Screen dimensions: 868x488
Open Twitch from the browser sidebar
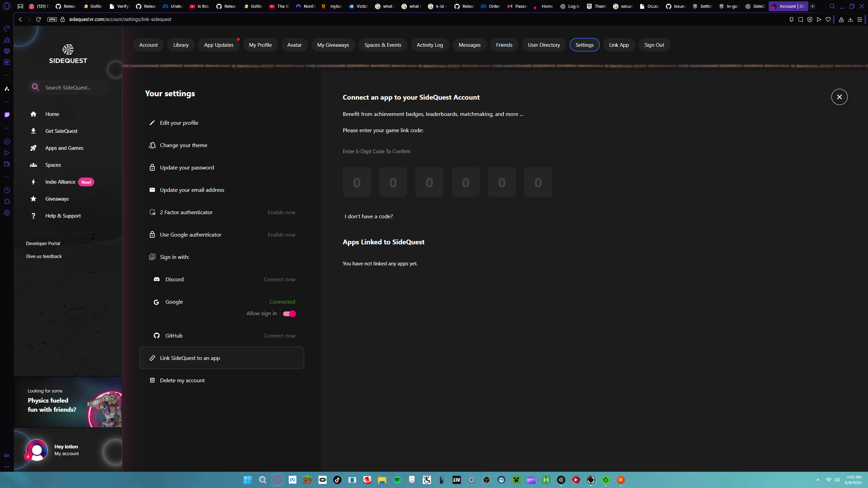(7, 115)
